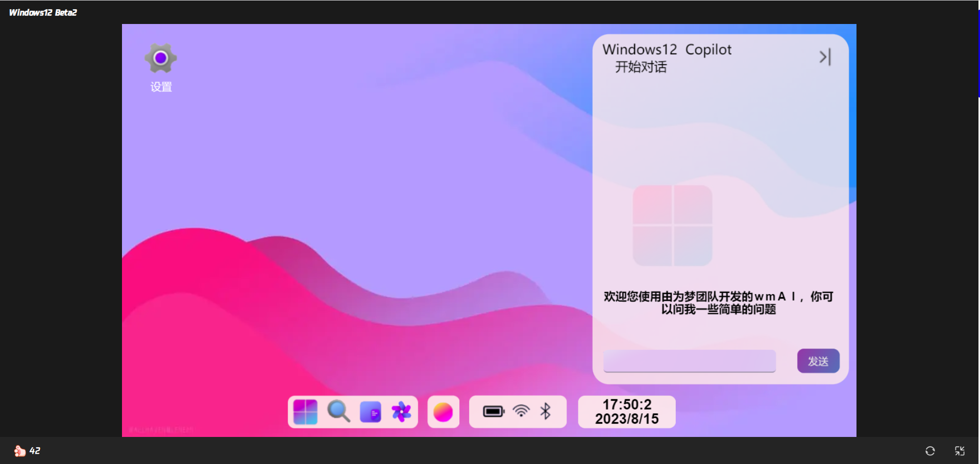Viewport: 980px width, 464px height.
Task: Collapse the Copilot panel with the arrow
Action: click(825, 57)
